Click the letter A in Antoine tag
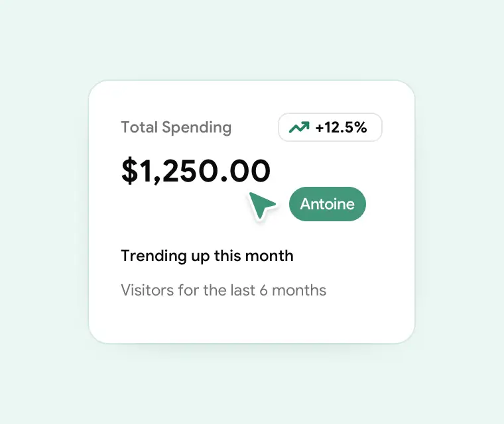504x424 pixels. click(305, 204)
